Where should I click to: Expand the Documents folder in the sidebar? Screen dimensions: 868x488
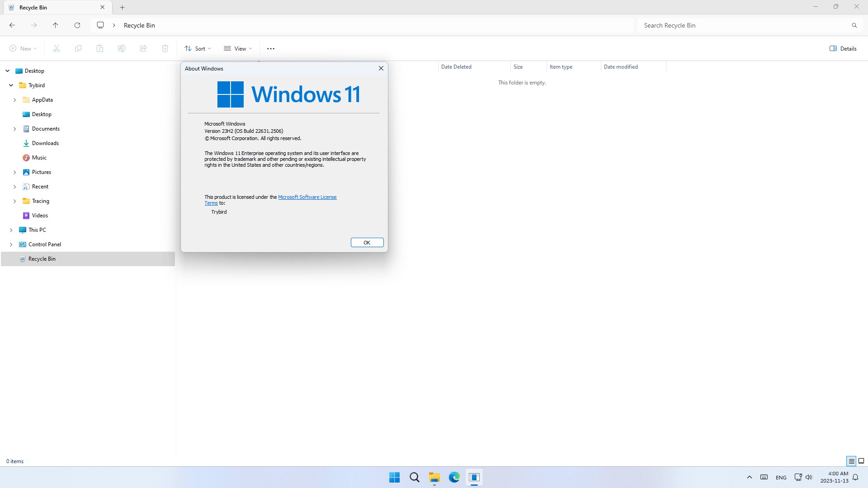pyautogui.click(x=15, y=128)
